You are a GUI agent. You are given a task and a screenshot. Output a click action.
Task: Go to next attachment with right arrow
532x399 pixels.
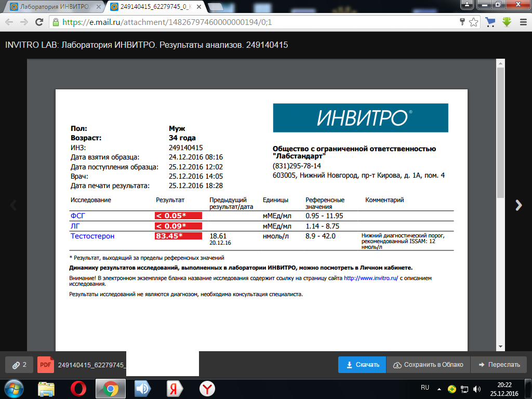(x=518, y=205)
